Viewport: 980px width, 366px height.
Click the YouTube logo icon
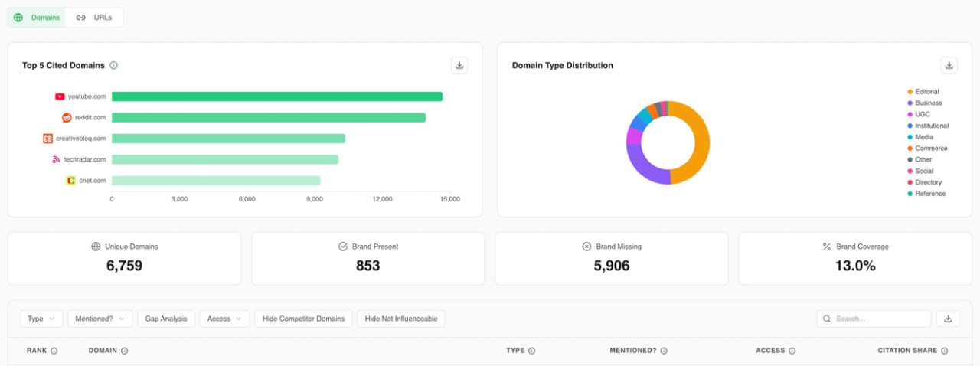point(60,96)
